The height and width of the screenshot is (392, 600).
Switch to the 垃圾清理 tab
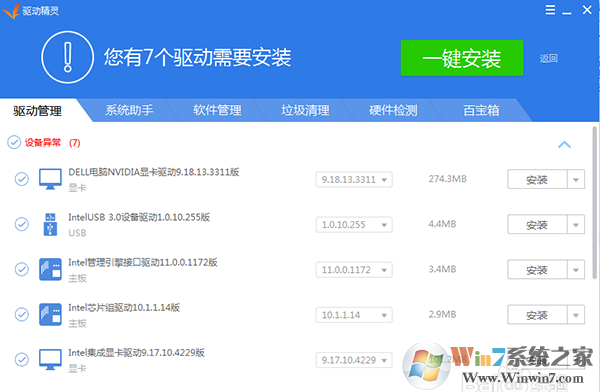(x=305, y=110)
